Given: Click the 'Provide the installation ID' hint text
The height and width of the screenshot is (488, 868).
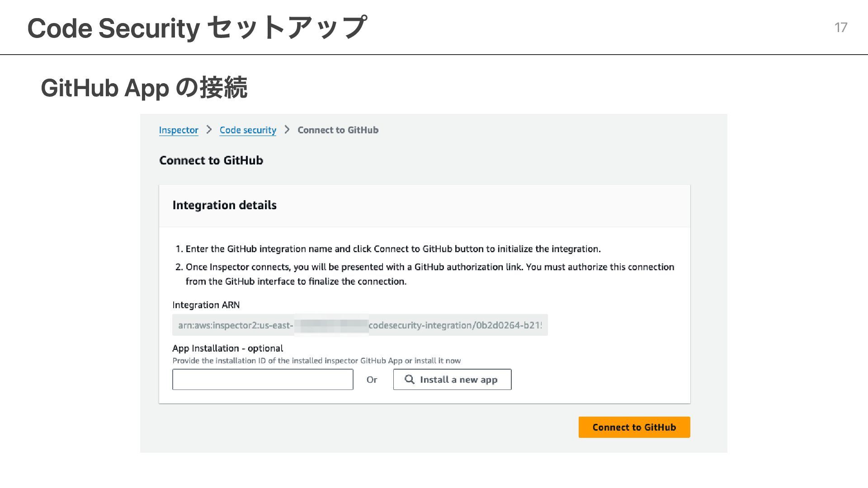Looking at the screenshot, I should (316, 361).
